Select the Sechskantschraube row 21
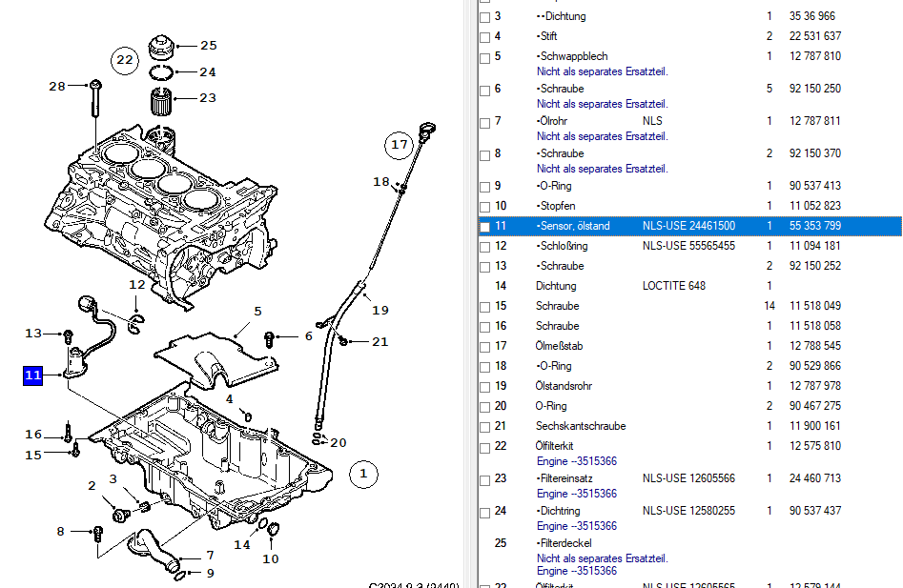 [690, 426]
